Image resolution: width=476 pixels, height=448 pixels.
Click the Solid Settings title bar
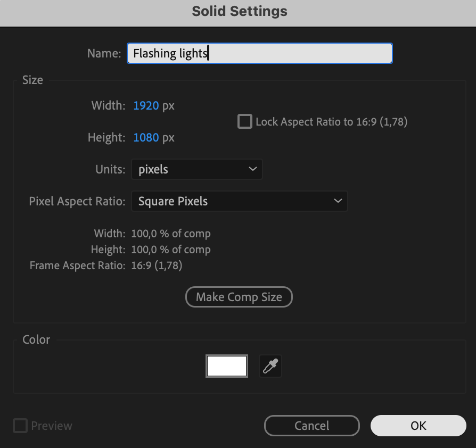(239, 12)
